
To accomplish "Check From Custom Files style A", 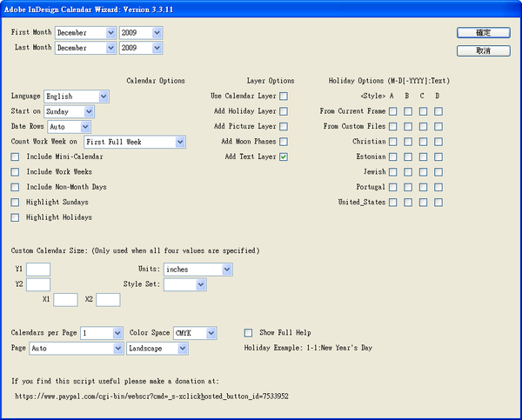I will pyautogui.click(x=393, y=126).
